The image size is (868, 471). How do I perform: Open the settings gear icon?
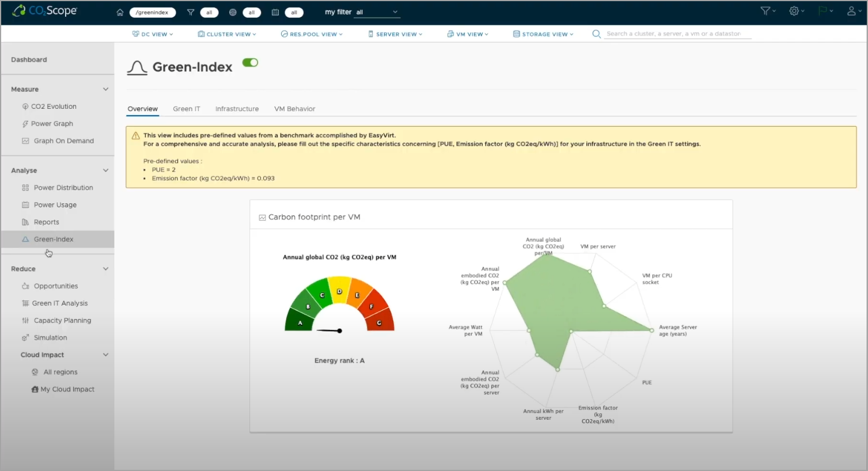(x=794, y=11)
